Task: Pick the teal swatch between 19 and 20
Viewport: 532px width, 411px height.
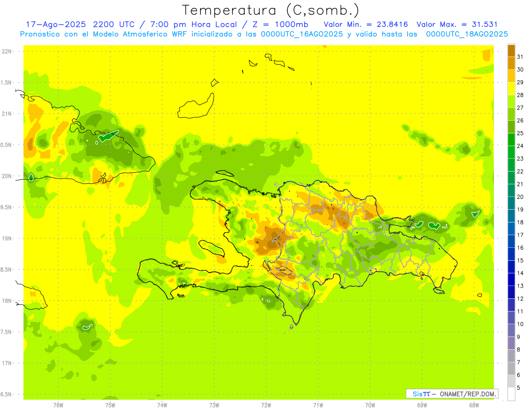Action: tap(511, 203)
